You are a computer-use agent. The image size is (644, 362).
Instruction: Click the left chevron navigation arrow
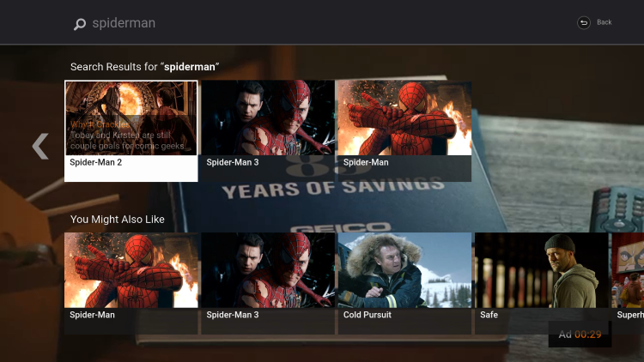point(40,146)
